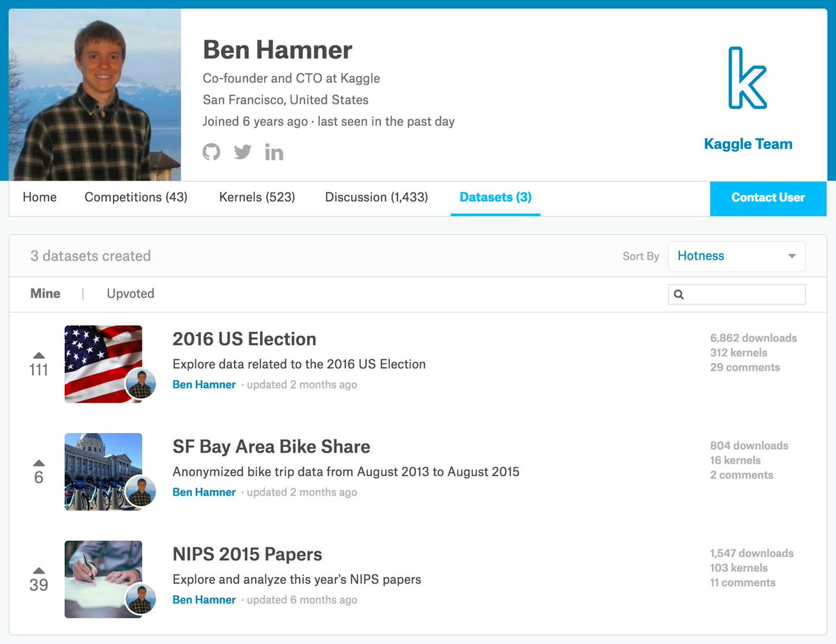This screenshot has width=836, height=644.
Task: Click '312 kernels' stat
Action: tap(738, 353)
